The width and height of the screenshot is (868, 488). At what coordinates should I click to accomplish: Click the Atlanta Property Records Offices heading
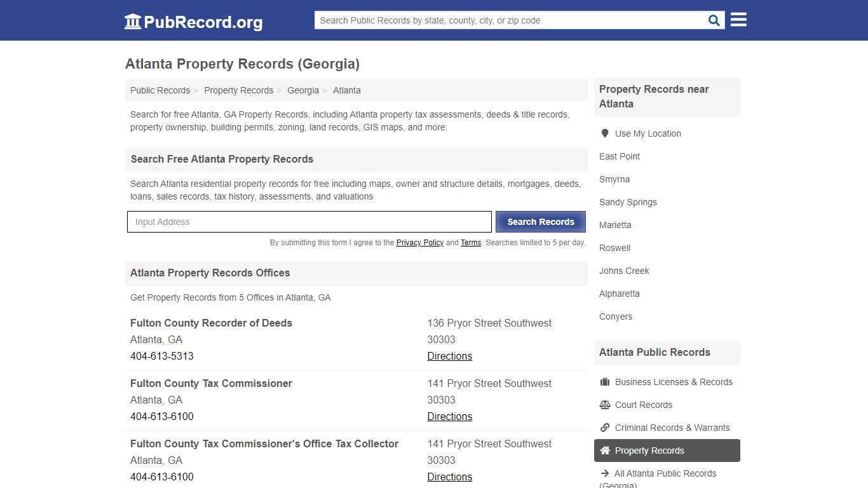(210, 273)
